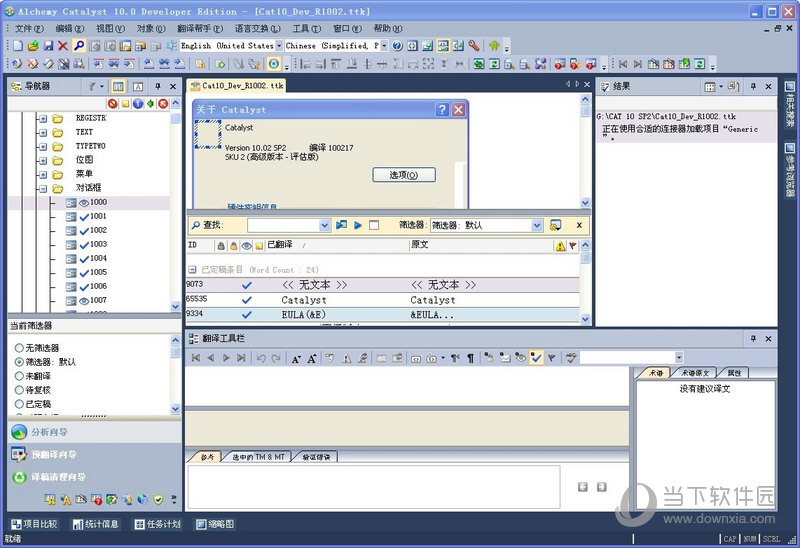
Task: Open the 缩略图 panel button
Action: coord(216,524)
